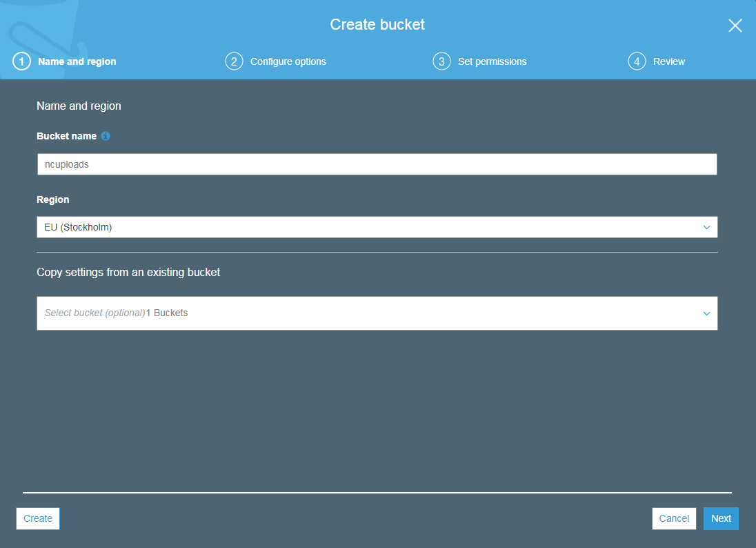The width and height of the screenshot is (756, 548).
Task: Click the Cancel button
Action: coord(674,518)
